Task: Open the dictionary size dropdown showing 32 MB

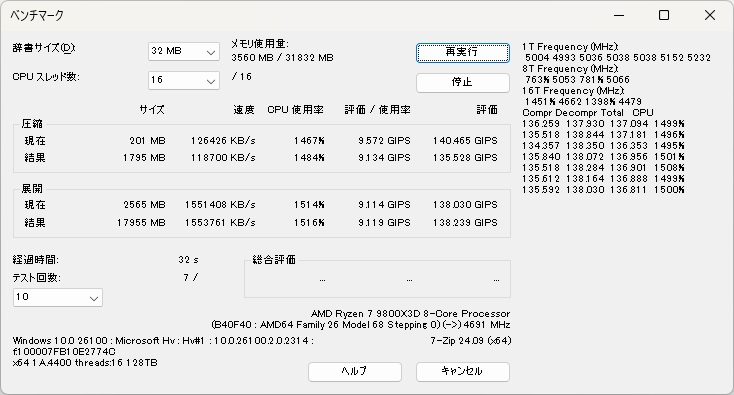Action: point(184,51)
